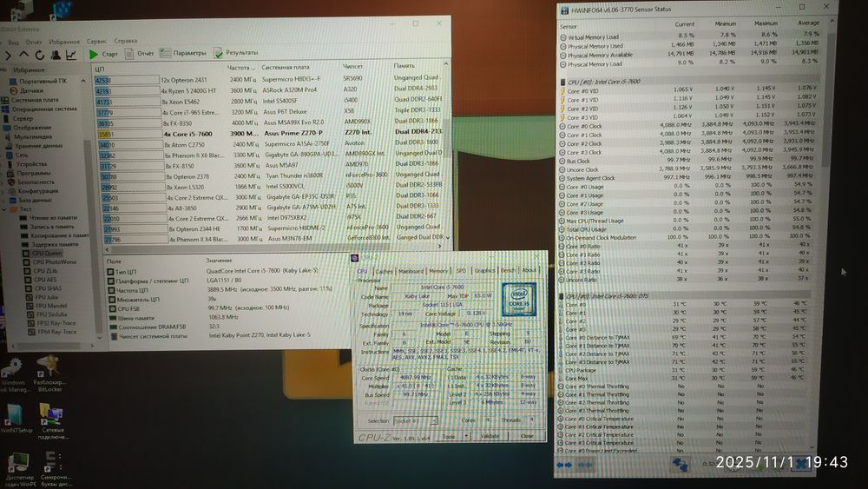Screen dimensions: 868x489
Task: Select CPU Queen benchmark
Action: (42, 253)
